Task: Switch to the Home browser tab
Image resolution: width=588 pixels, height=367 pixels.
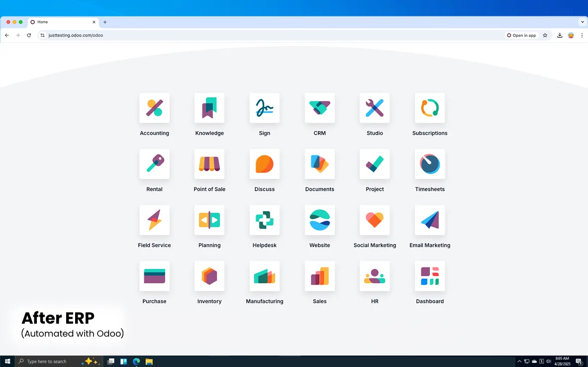Action: point(60,22)
